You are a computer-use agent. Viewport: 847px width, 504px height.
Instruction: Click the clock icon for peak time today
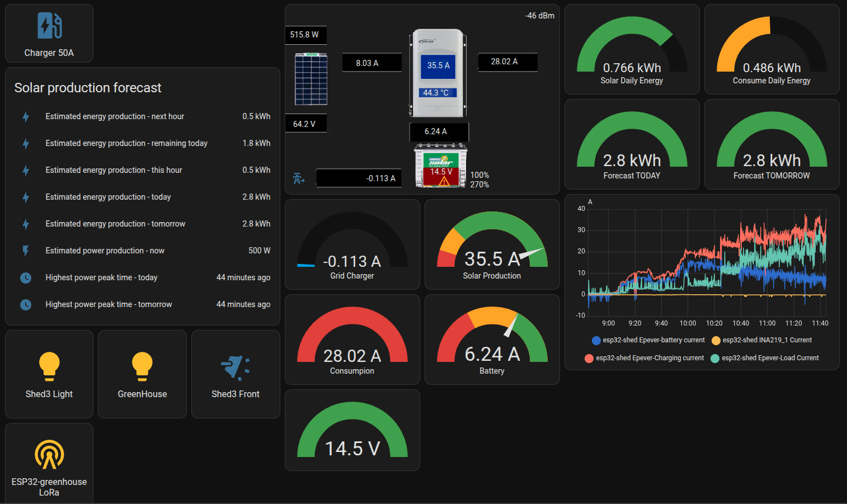[26, 278]
